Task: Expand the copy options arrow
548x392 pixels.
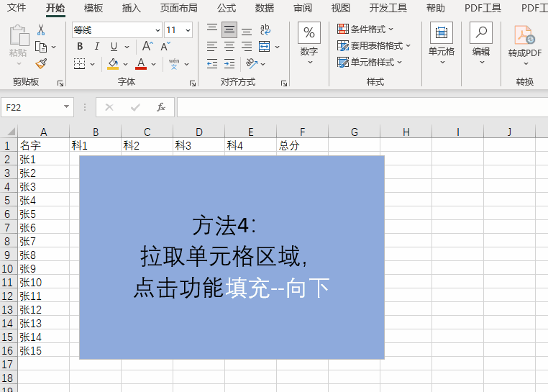Action: coord(53,47)
